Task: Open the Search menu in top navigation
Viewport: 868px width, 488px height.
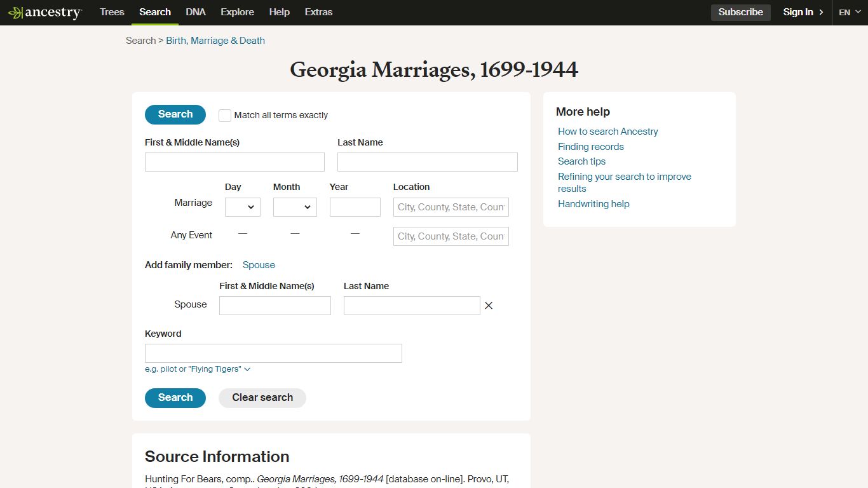Action: point(155,12)
